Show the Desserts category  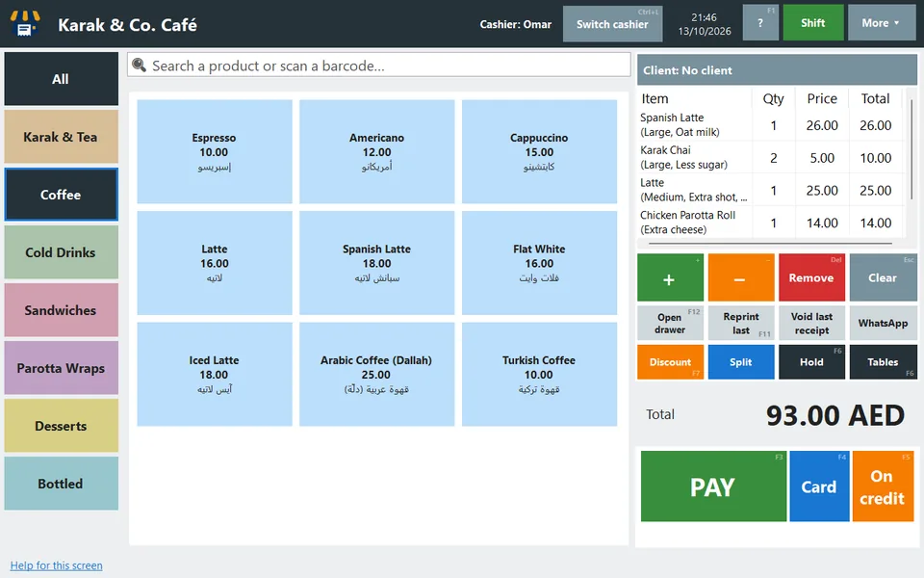click(62, 426)
